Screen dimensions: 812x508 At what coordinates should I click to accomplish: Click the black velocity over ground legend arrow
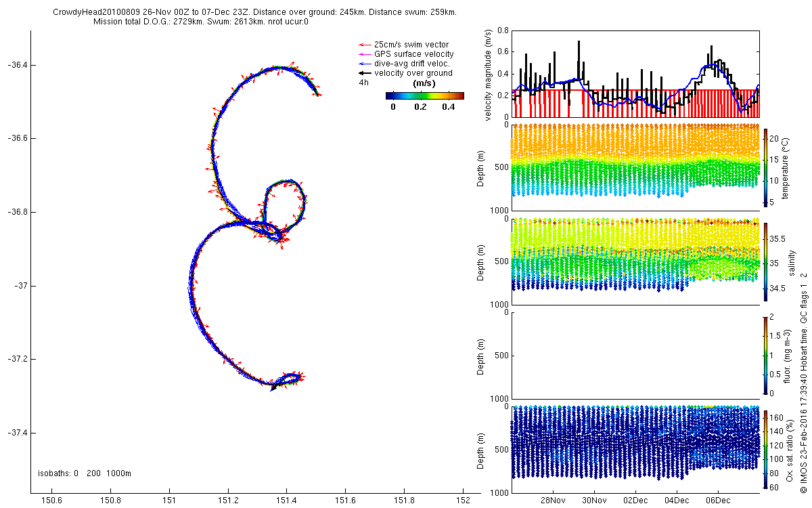click(x=365, y=73)
